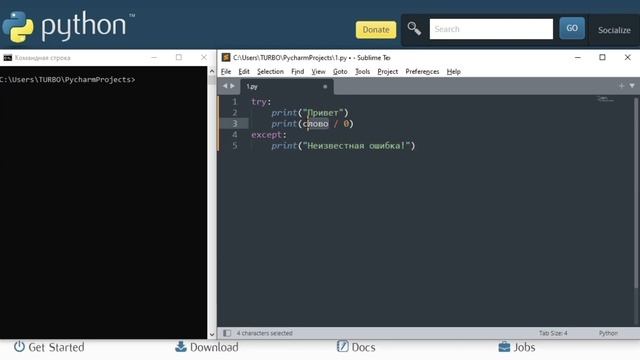The height and width of the screenshot is (360, 640).
Task: Click the Docs document icon
Action: pos(342,346)
